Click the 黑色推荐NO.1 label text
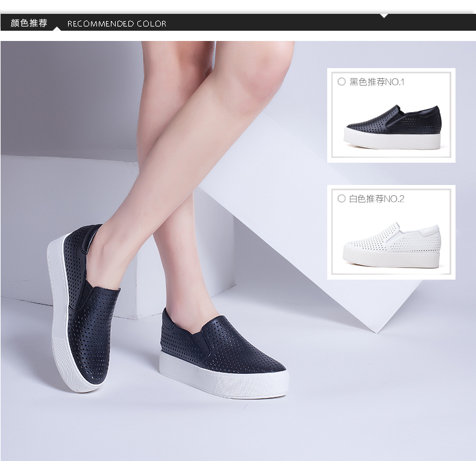 pos(377,81)
